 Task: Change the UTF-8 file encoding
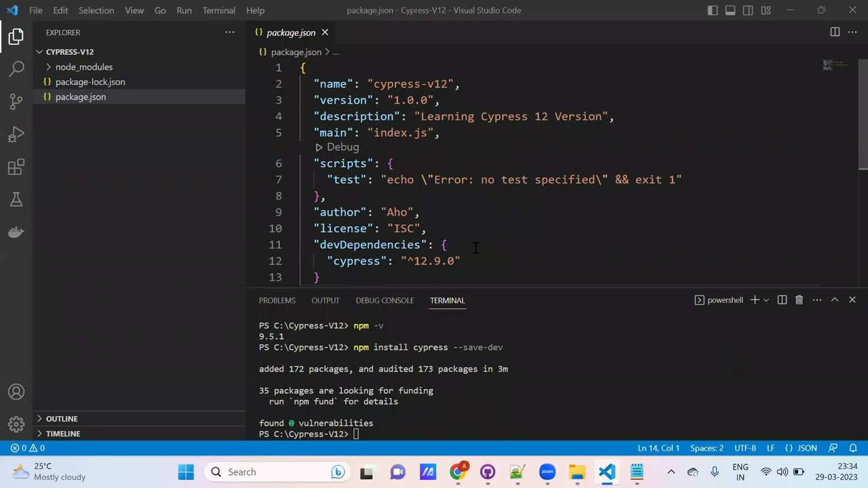pos(745,448)
